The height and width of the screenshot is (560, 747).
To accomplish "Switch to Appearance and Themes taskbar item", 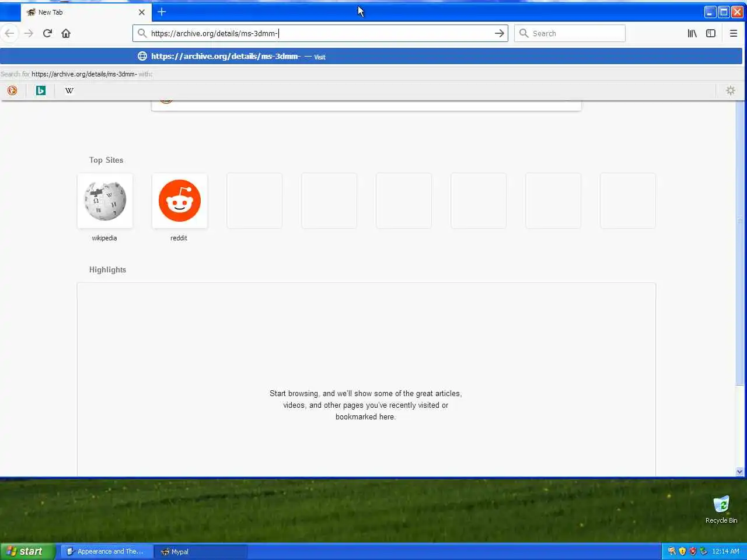I will pyautogui.click(x=107, y=551).
